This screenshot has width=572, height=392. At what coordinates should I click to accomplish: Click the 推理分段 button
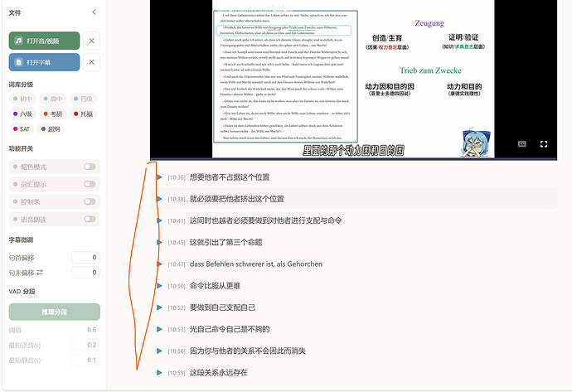(x=55, y=312)
